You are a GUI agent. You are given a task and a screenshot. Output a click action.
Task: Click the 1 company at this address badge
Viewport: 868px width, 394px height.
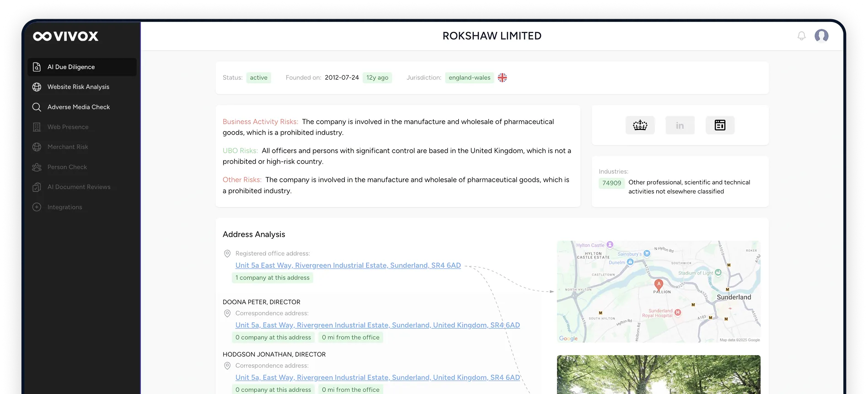(273, 278)
